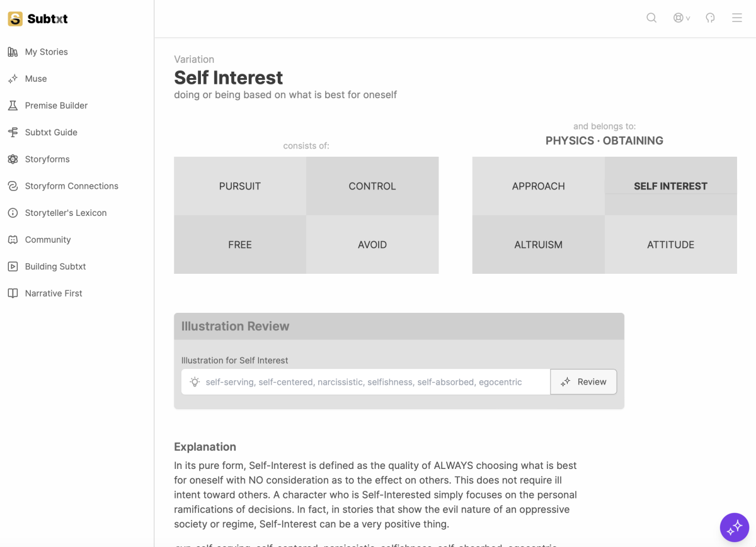This screenshot has width=756, height=547.
Task: Open the Subtxt Guide
Action: pyautogui.click(x=52, y=132)
